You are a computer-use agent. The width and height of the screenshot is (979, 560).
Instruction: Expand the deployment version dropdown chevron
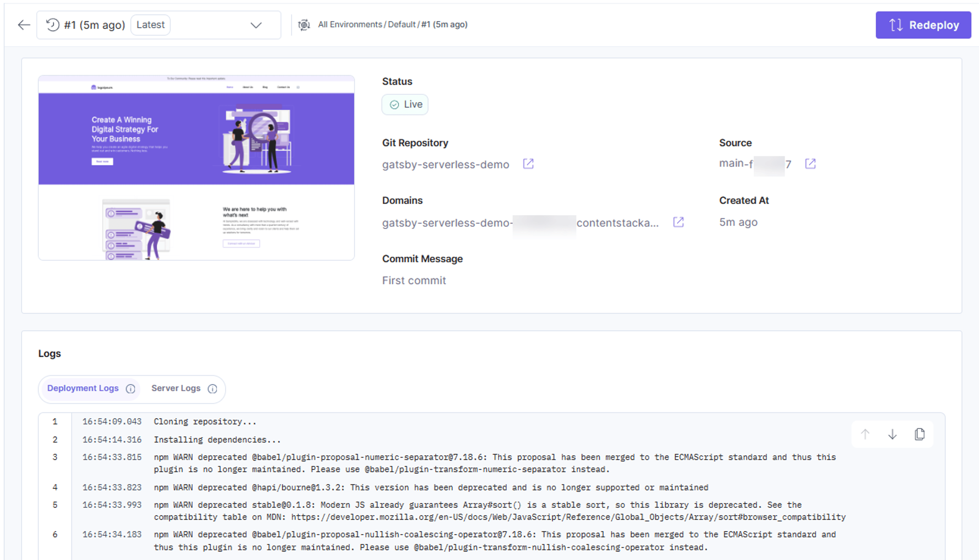click(x=256, y=25)
